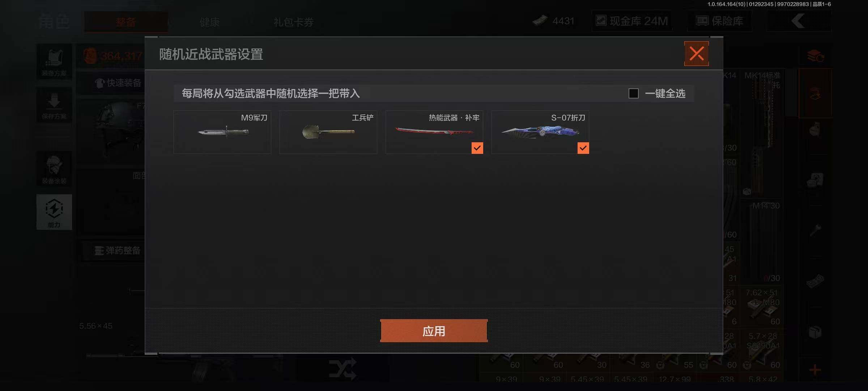Open the 保险库 vault button
The image size is (868, 391).
[719, 21]
